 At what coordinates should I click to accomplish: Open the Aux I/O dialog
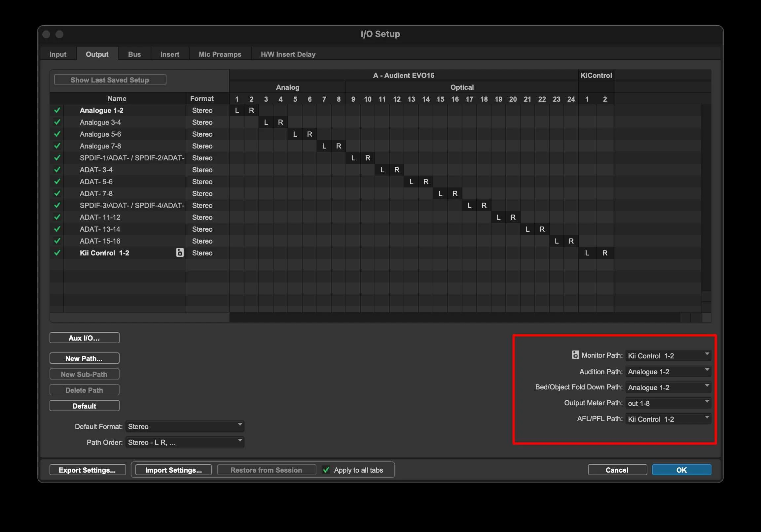(84, 338)
